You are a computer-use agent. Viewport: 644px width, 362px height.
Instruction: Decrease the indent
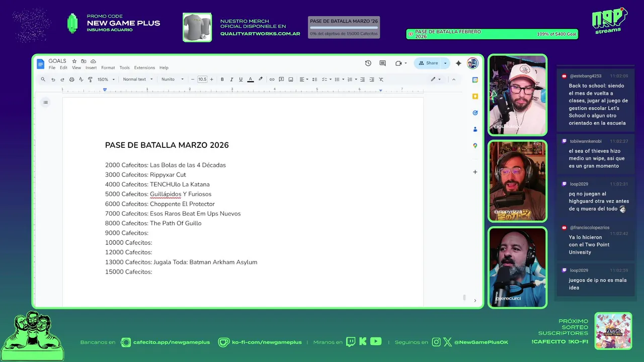tap(362, 79)
